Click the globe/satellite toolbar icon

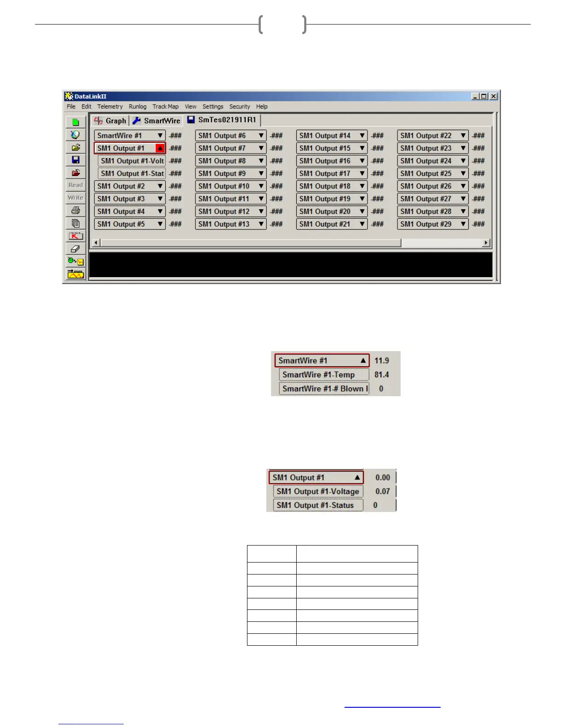(x=75, y=135)
